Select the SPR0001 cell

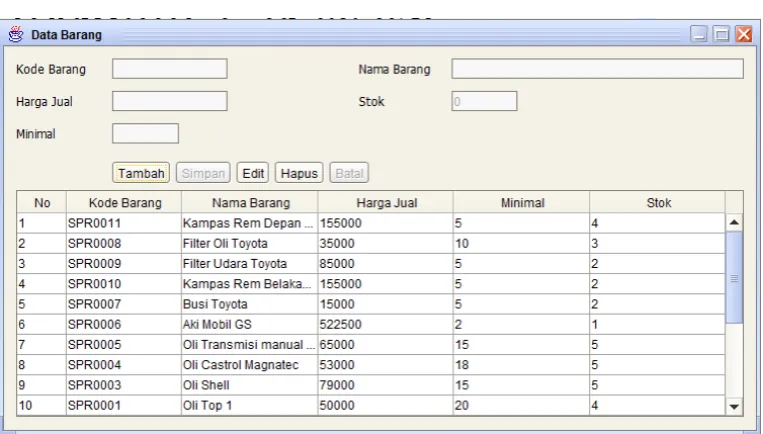(124, 405)
